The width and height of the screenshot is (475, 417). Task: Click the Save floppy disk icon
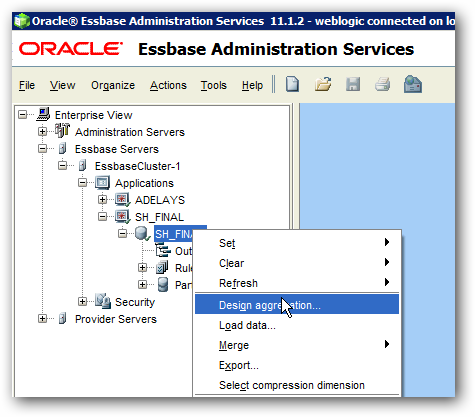click(x=353, y=84)
